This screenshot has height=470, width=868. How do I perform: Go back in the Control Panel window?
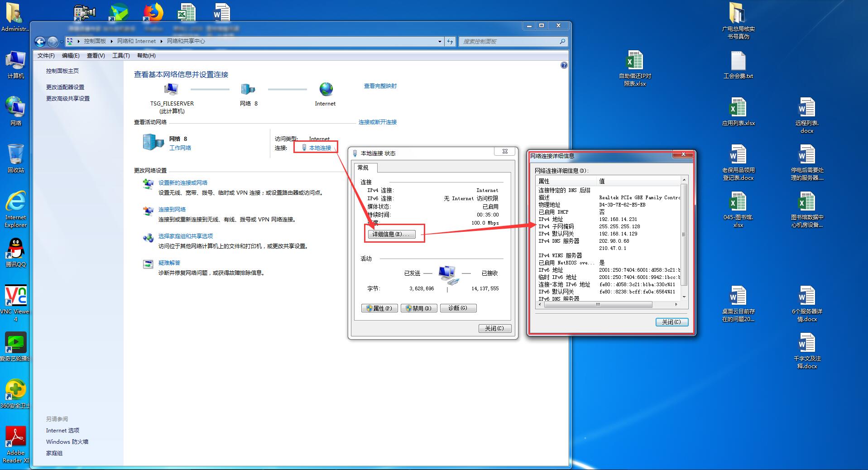[x=40, y=42]
